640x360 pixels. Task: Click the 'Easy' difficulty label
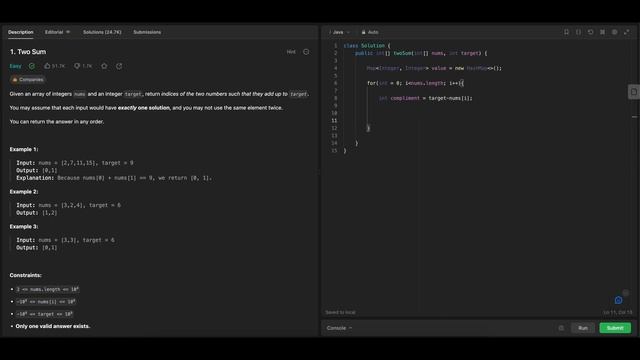coord(16,66)
